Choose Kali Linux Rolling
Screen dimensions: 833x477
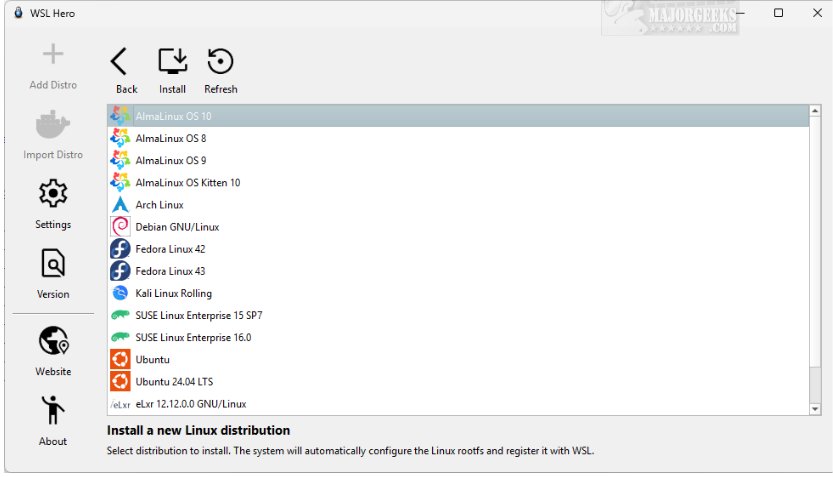point(458,293)
